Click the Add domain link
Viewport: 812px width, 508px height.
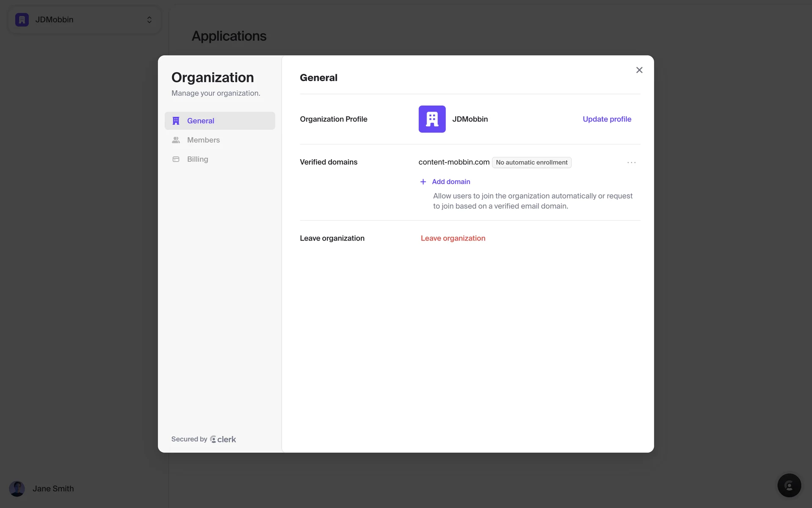pos(451,182)
